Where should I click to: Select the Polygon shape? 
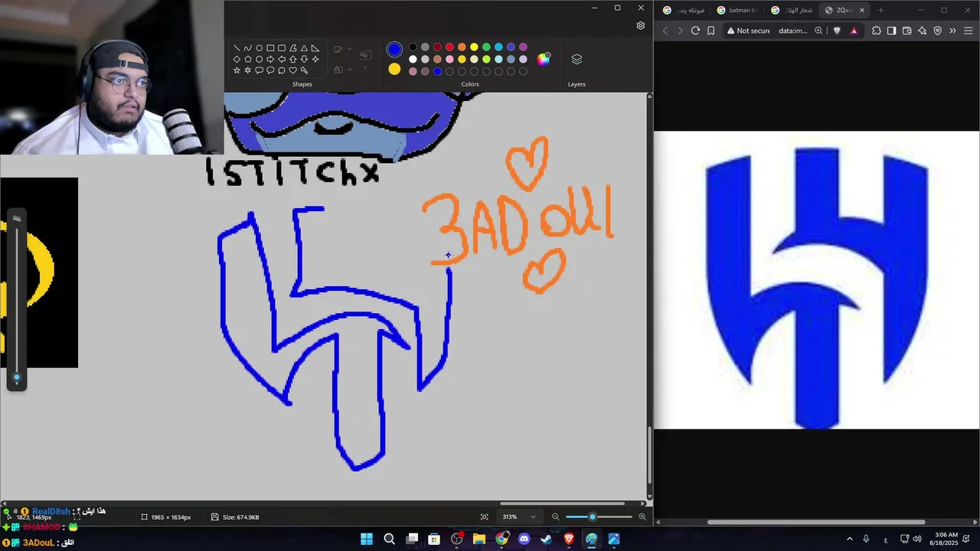[293, 47]
